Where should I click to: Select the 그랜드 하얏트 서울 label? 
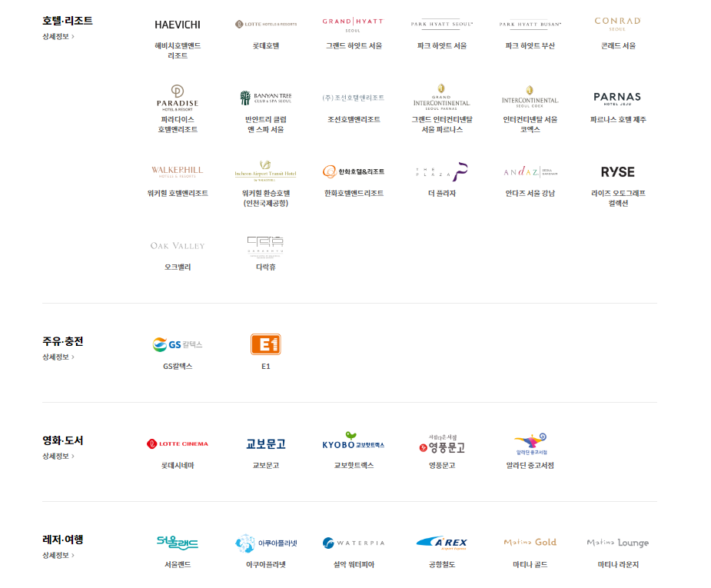(354, 46)
